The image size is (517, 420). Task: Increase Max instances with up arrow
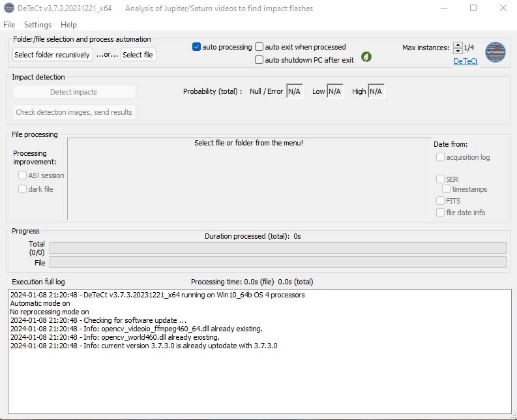pos(458,45)
